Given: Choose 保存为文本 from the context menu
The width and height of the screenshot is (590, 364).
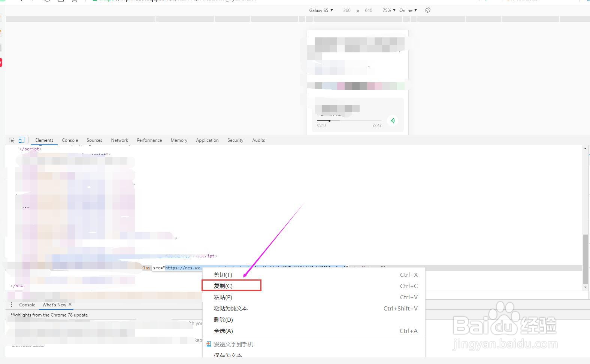Looking at the screenshot, I should point(314,355).
